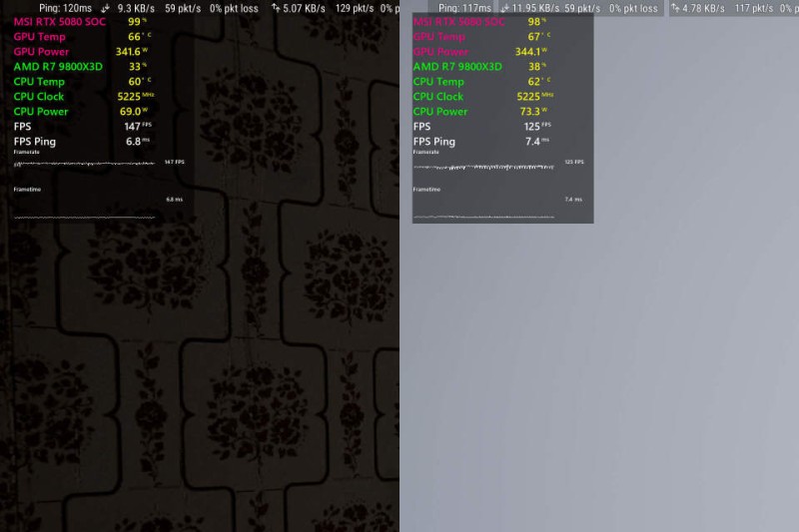799x532 pixels.
Task: Click the CPU Temp reading of 60°C
Action: 138,82
